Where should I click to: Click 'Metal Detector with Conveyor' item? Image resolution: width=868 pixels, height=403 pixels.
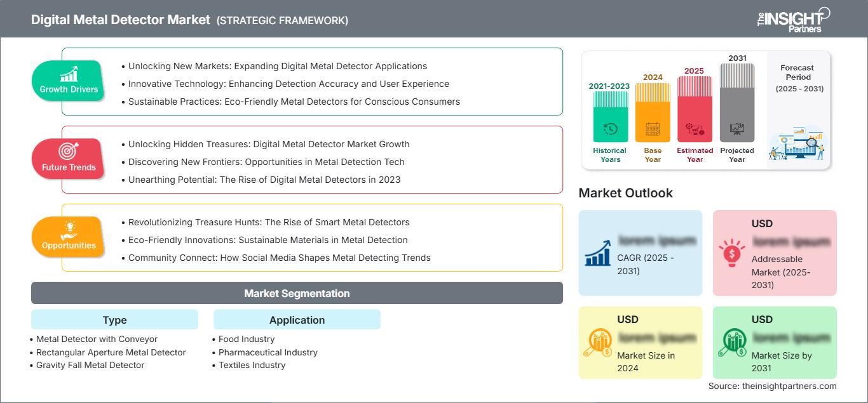click(x=97, y=339)
